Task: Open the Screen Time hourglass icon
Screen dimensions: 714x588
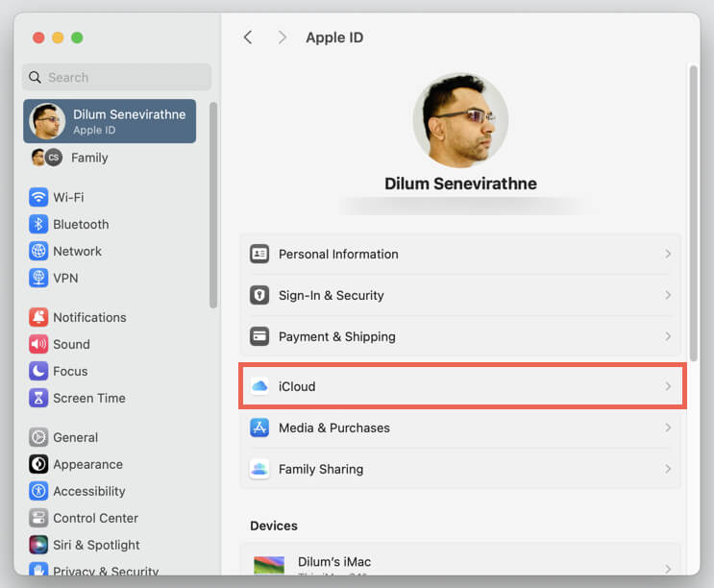Action: point(38,398)
